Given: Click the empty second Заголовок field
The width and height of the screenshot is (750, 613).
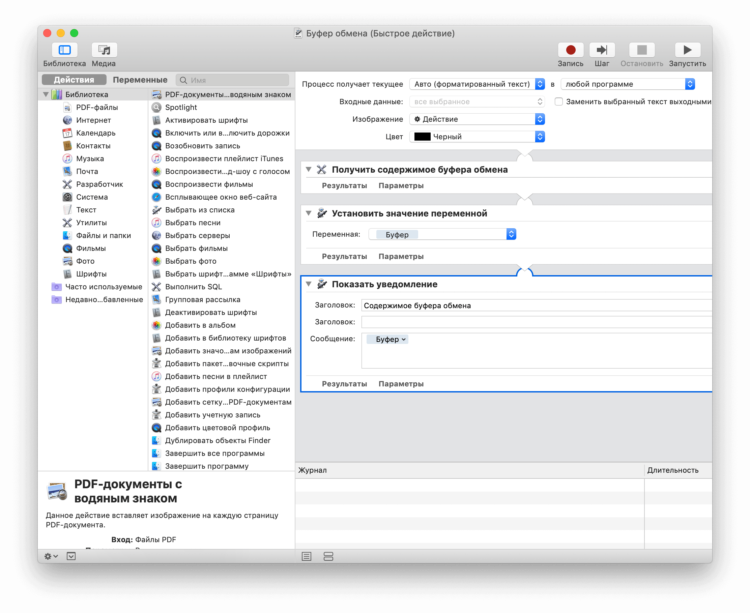Looking at the screenshot, I should pos(536,322).
